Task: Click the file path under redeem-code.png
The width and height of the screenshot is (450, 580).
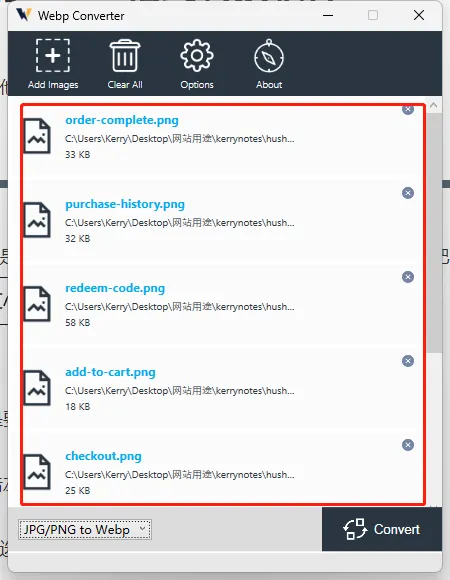Action: click(x=180, y=307)
